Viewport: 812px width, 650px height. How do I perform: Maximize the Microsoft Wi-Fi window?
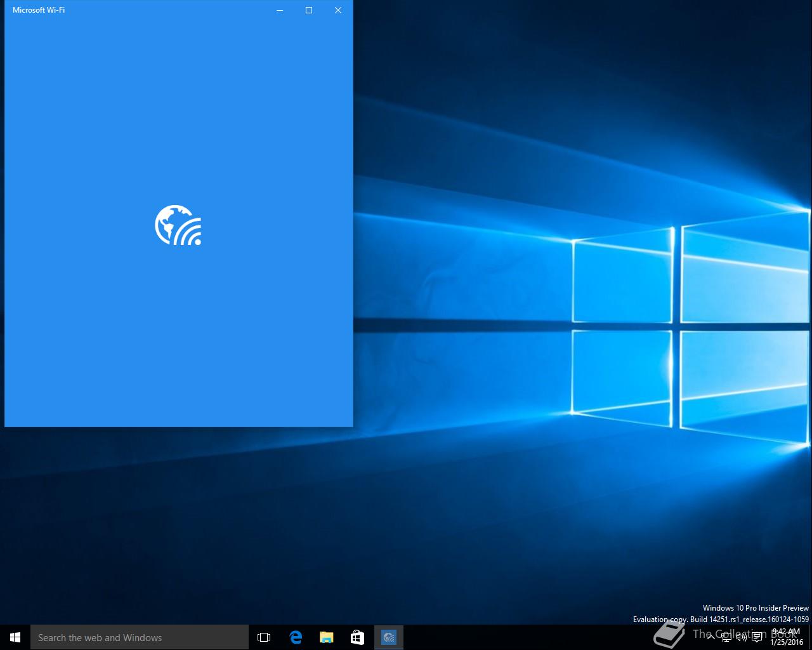pos(309,10)
